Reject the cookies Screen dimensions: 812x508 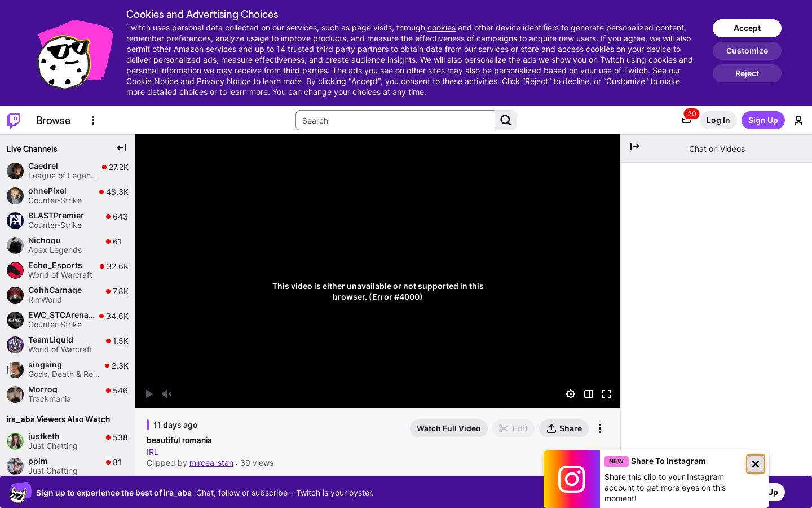point(747,73)
